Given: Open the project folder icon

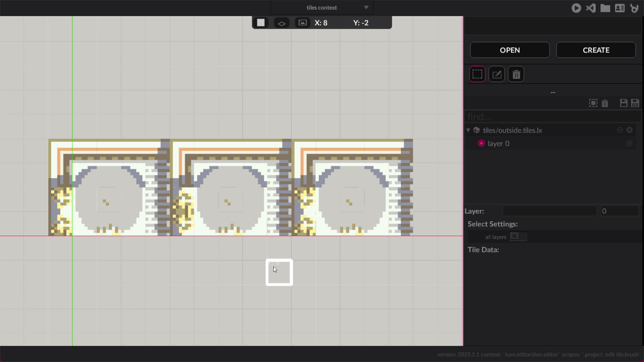Looking at the screenshot, I should click(605, 8).
